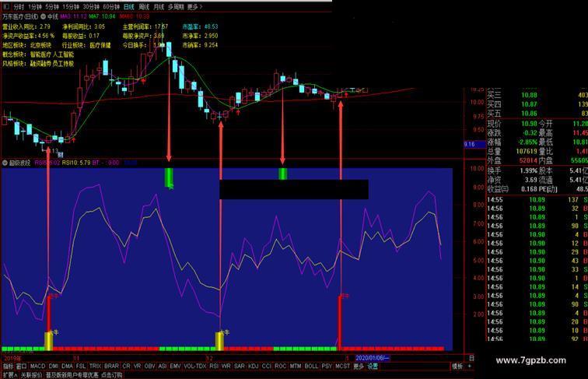Click the 点击订购 subscribe link
This screenshot has width=588, height=379.
pos(111,375)
